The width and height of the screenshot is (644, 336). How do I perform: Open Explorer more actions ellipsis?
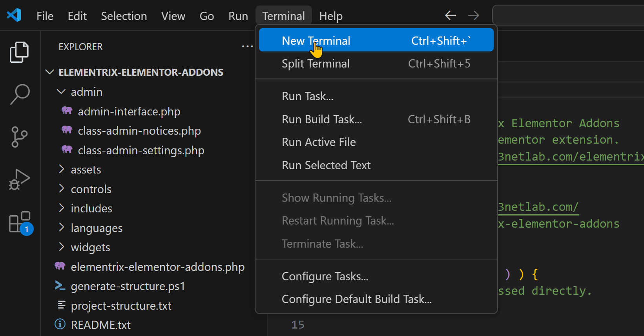[247, 46]
